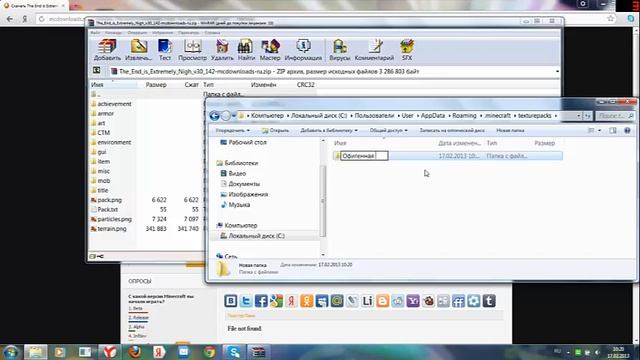
Task: Sort WinRAR list by Размер column header
Action: click(156, 84)
